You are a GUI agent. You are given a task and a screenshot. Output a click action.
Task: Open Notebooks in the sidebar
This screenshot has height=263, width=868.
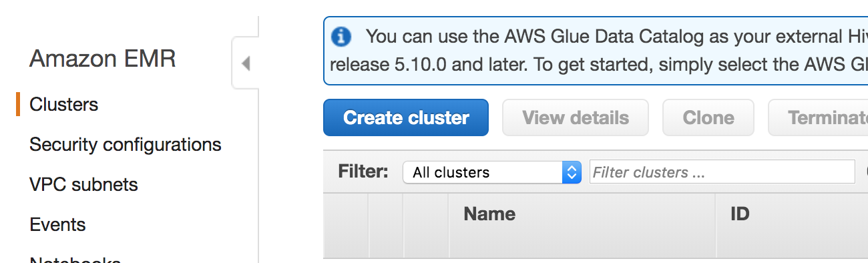coord(75,259)
